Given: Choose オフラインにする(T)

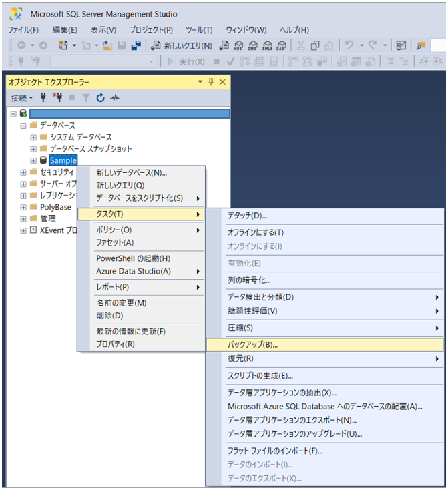Looking at the screenshot, I should tap(325, 232).
